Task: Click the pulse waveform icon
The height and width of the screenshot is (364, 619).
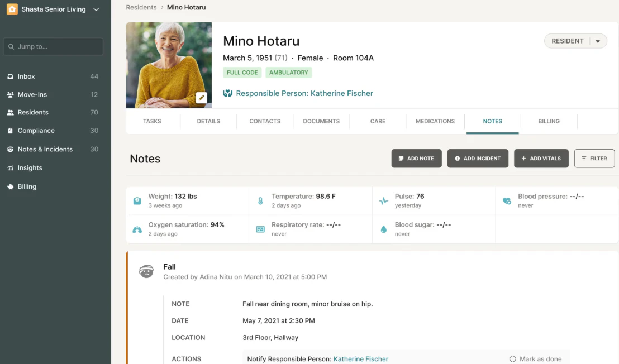Action: pyautogui.click(x=382, y=199)
